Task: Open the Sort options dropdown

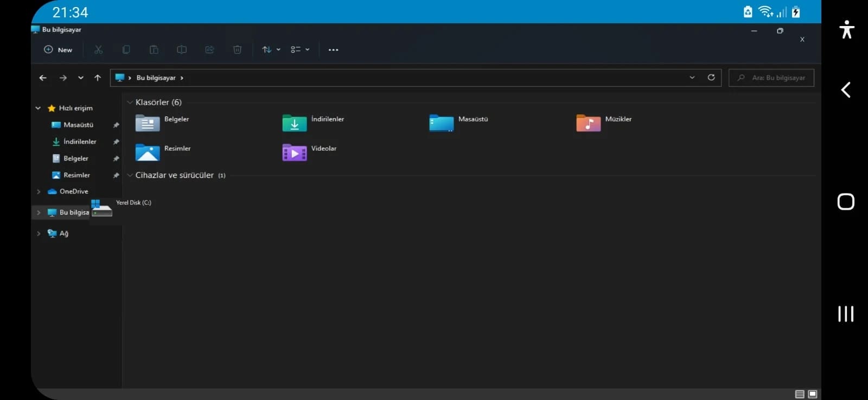Action: [271, 50]
